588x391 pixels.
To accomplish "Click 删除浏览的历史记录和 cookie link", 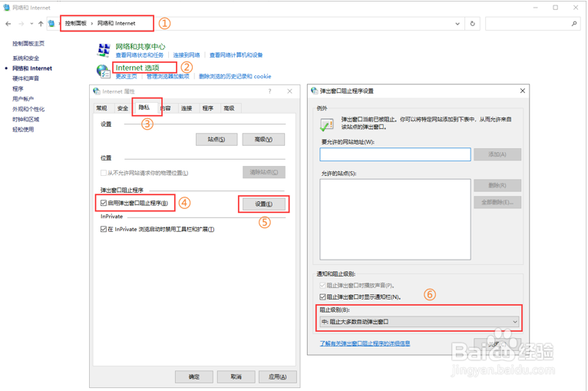I will click(235, 76).
